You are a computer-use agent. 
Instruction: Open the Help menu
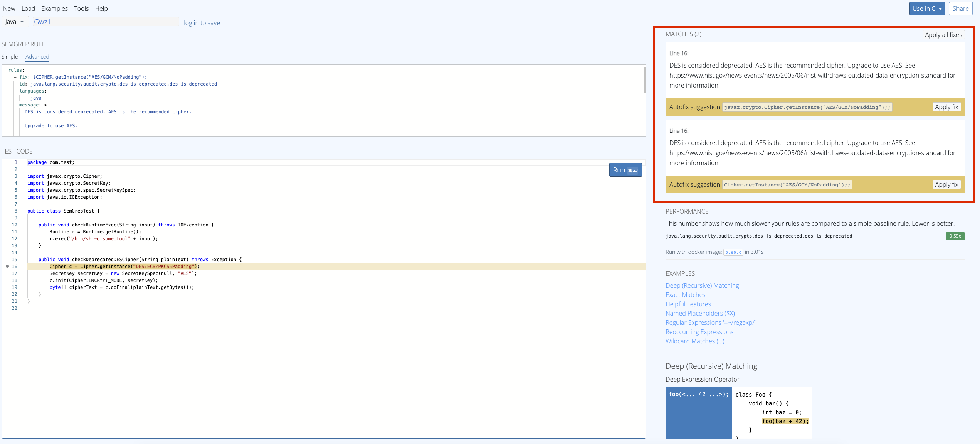(x=101, y=8)
